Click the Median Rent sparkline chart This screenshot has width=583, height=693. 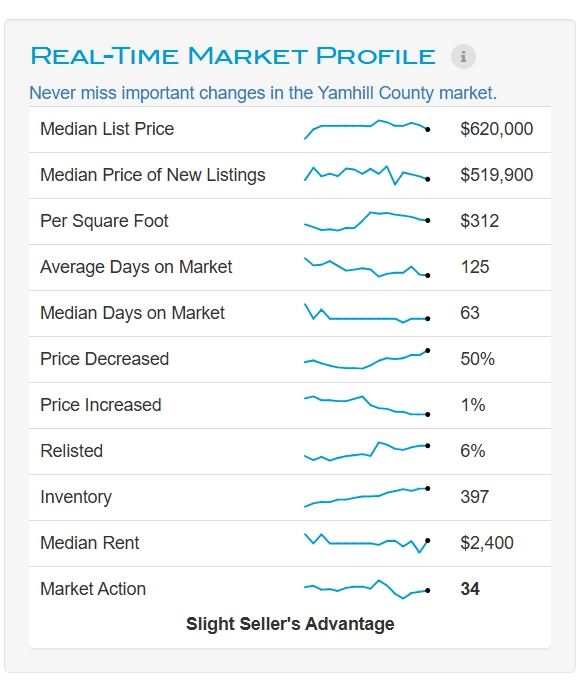point(367,543)
